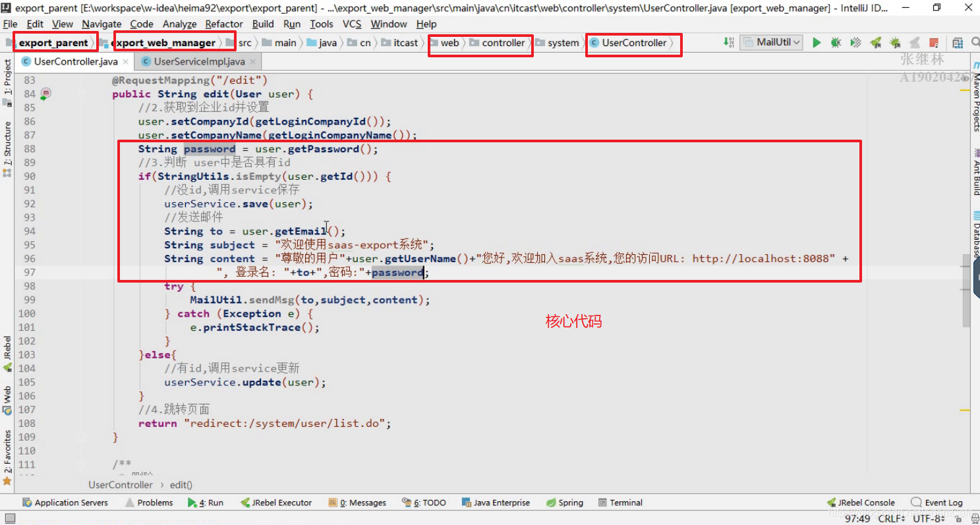Image resolution: width=980 pixels, height=525 pixels.
Task: Close the UserServiceImpl.java tab
Action: click(253, 62)
